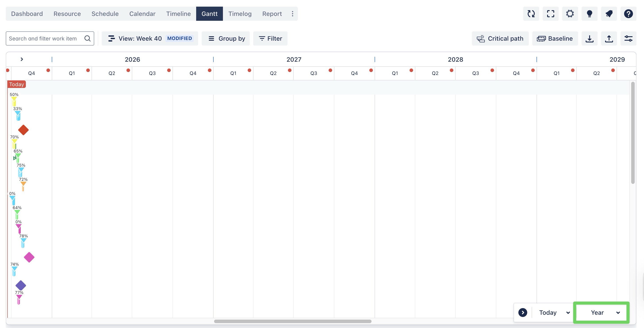
Task: Open the View: Week 40 dropdown
Action: tap(150, 38)
